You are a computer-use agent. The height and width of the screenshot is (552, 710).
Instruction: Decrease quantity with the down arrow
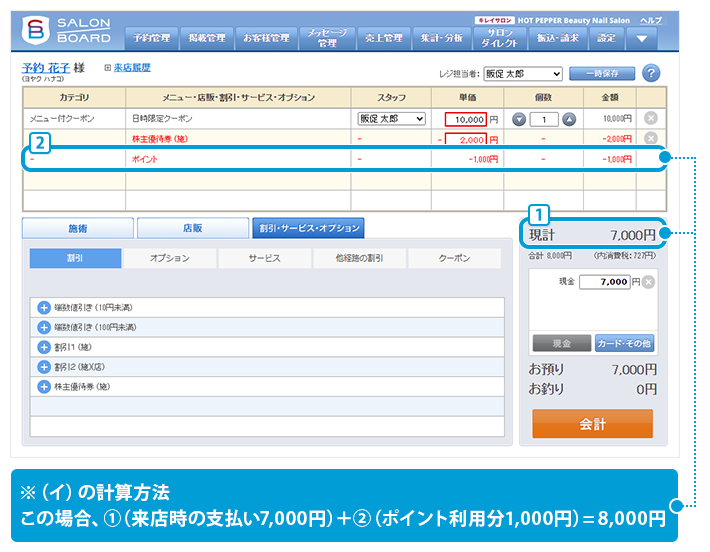(x=518, y=119)
